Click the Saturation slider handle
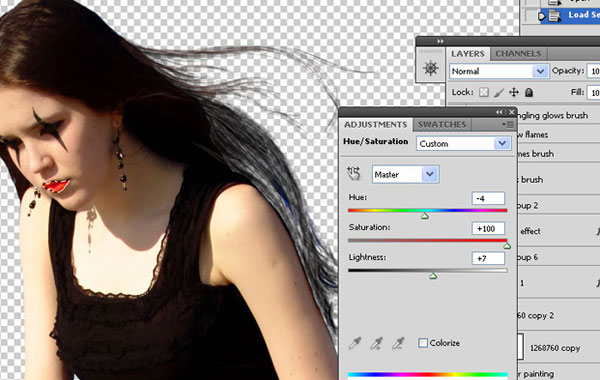Image resolution: width=600 pixels, height=380 pixels. pos(507,246)
